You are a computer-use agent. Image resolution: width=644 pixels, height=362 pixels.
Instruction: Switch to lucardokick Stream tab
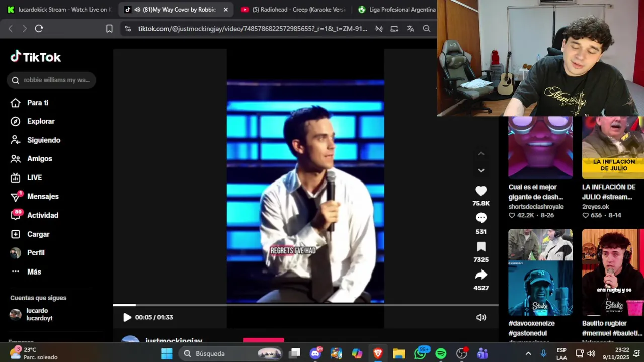tap(60, 10)
